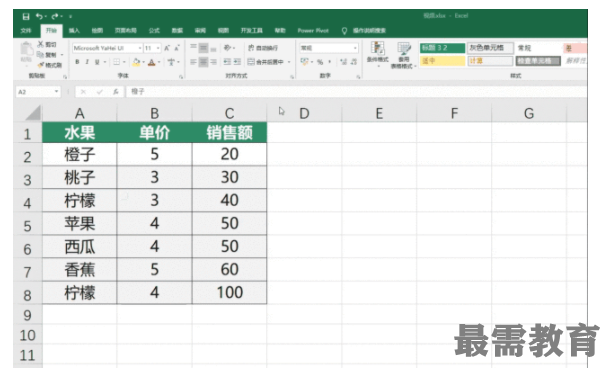Click the Decrease Decimal icon
The image size is (606, 380).
pyautogui.click(x=354, y=62)
